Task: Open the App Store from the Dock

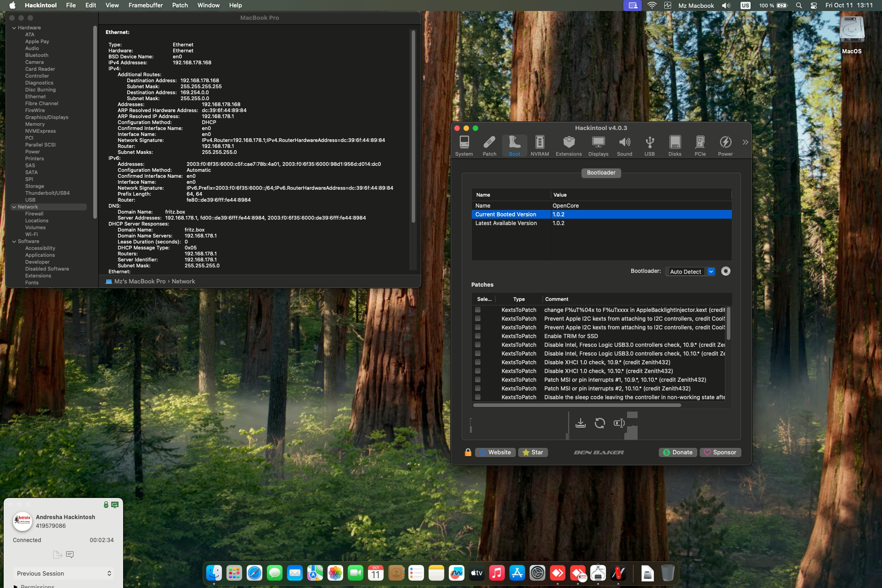Action: [517, 573]
